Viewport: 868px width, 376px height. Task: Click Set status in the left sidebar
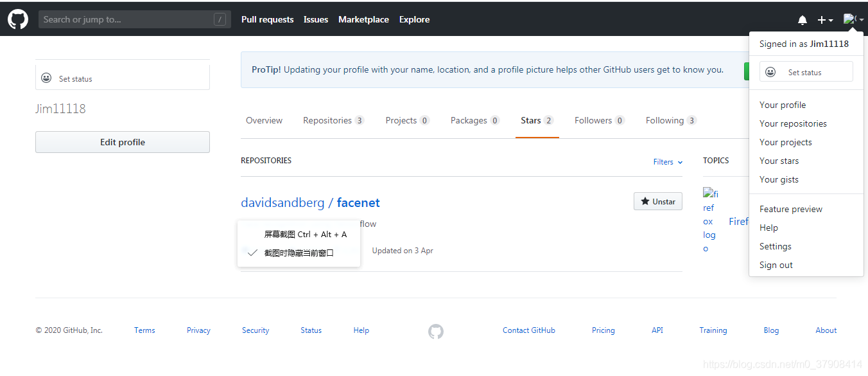pos(123,78)
